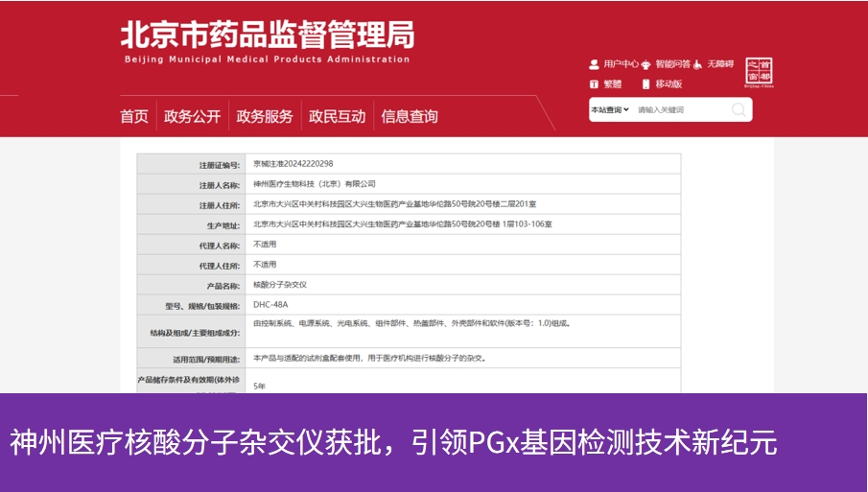Open the 移动版 mobile version icon

coord(645,84)
